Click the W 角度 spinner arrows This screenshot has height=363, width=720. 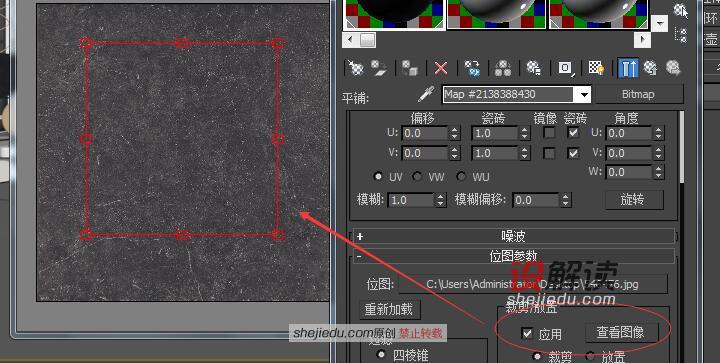(x=659, y=173)
